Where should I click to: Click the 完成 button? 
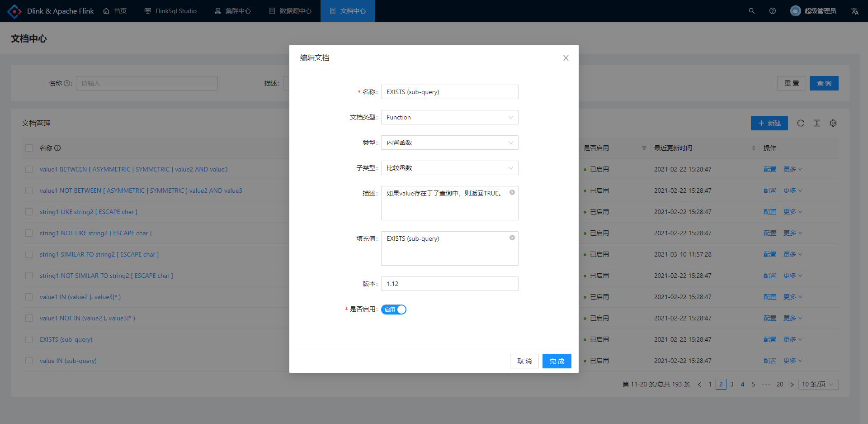click(557, 361)
